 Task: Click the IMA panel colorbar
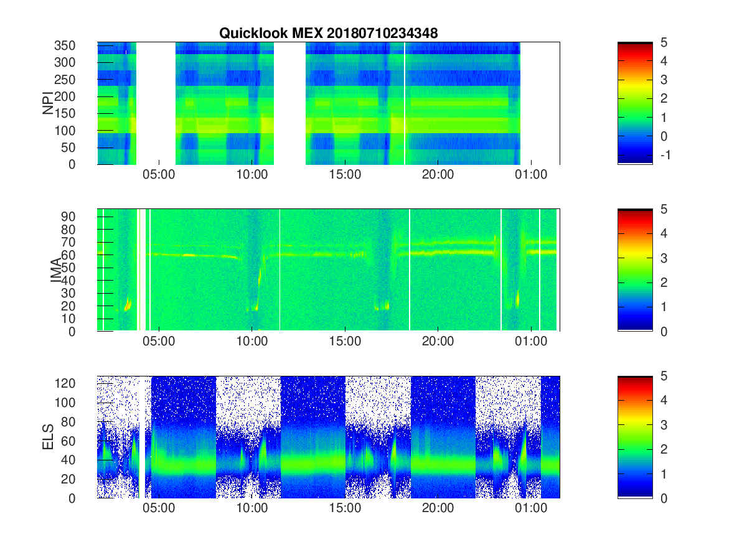point(635,270)
